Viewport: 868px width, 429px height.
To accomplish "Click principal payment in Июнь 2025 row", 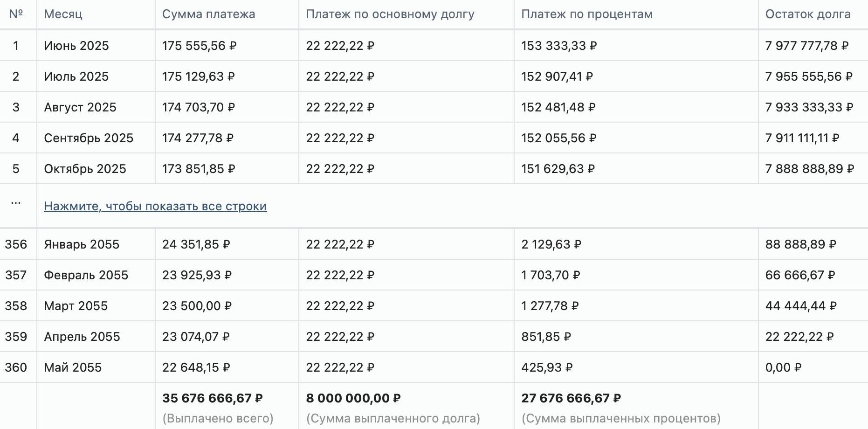I will tap(340, 46).
